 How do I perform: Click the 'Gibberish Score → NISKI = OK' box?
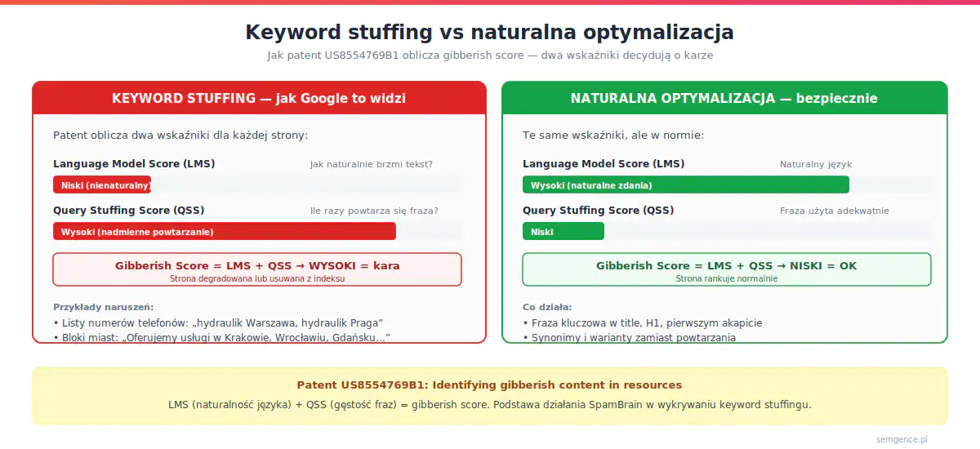coord(727,269)
